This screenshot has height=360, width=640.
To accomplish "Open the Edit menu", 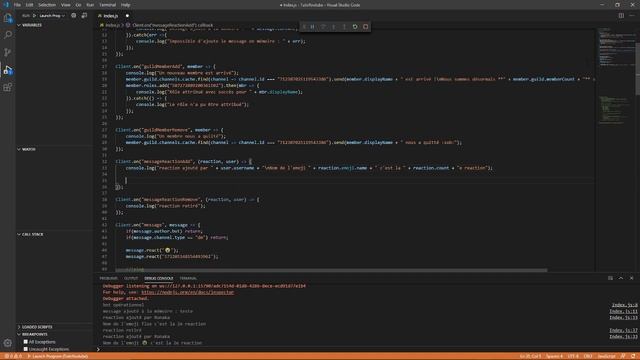I will (x=29, y=5).
